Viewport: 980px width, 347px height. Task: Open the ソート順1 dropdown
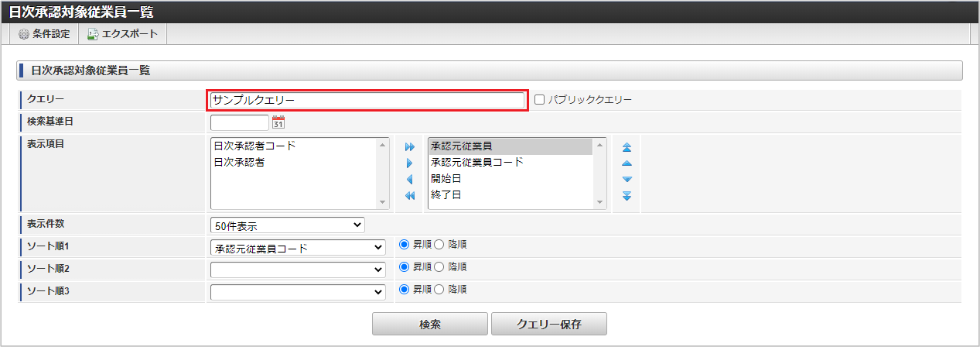tap(298, 248)
